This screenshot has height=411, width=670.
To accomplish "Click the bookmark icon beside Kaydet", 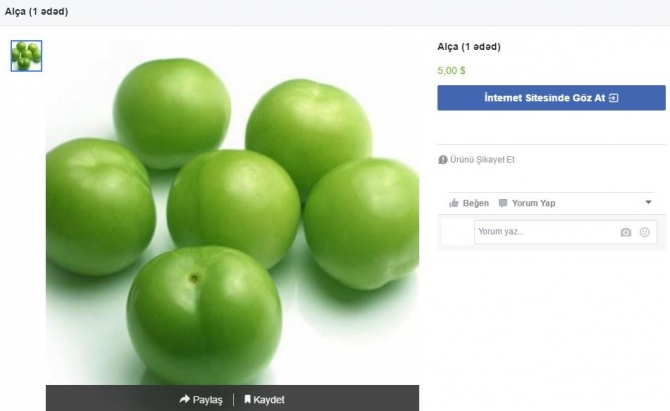I will (x=247, y=399).
